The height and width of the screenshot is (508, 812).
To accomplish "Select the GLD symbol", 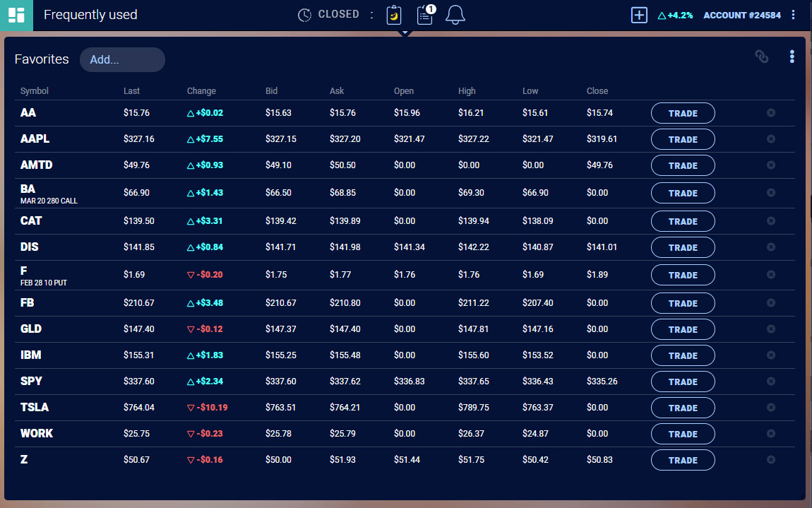I will (x=31, y=329).
